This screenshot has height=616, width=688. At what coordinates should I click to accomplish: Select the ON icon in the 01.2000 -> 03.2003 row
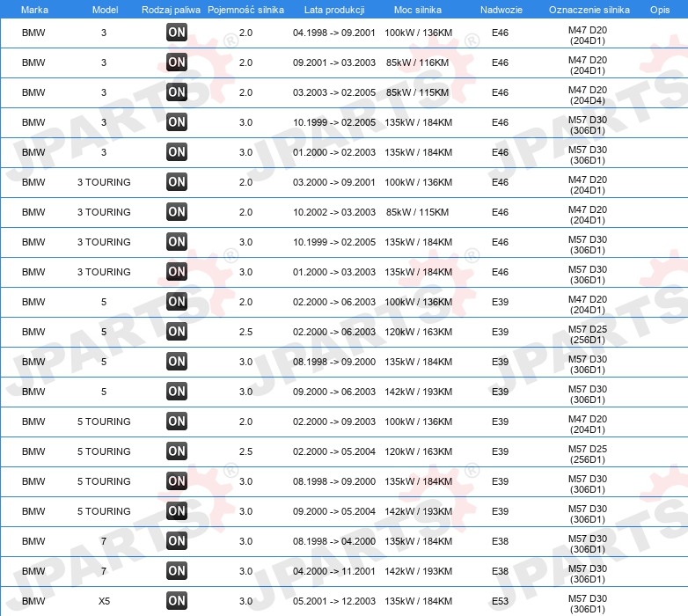point(177,272)
